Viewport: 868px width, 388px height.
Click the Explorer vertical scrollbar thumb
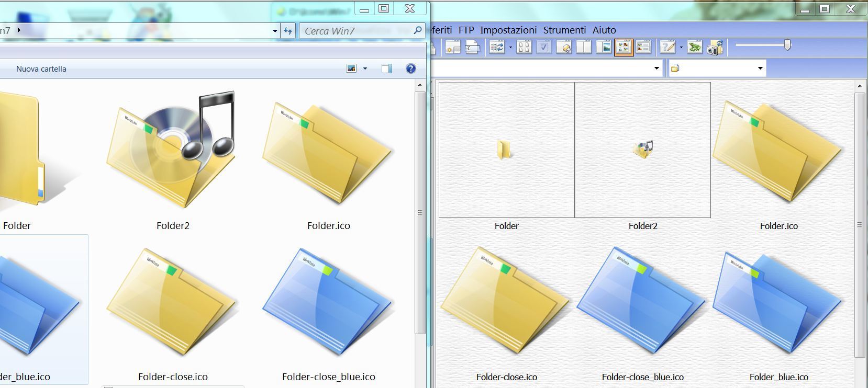click(420, 213)
